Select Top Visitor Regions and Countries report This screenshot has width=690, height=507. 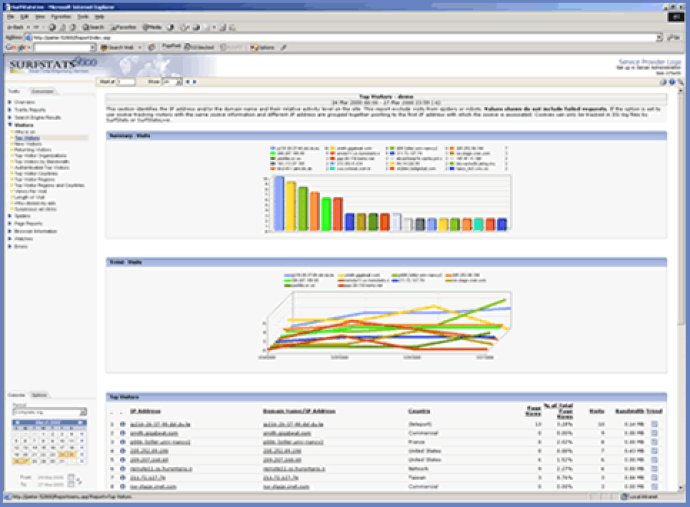[49, 185]
